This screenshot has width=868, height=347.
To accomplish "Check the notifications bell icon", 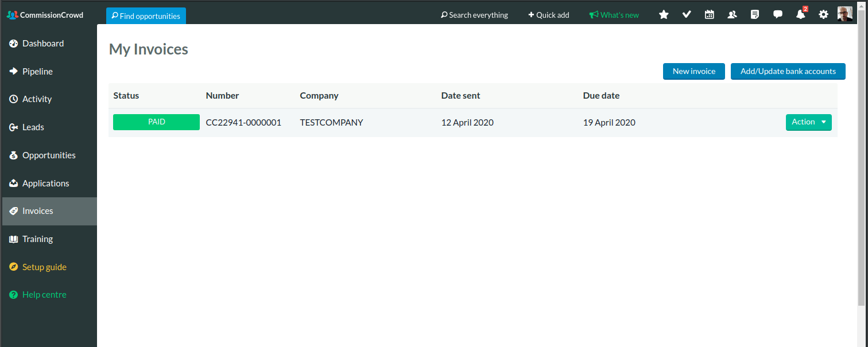I will (x=801, y=15).
